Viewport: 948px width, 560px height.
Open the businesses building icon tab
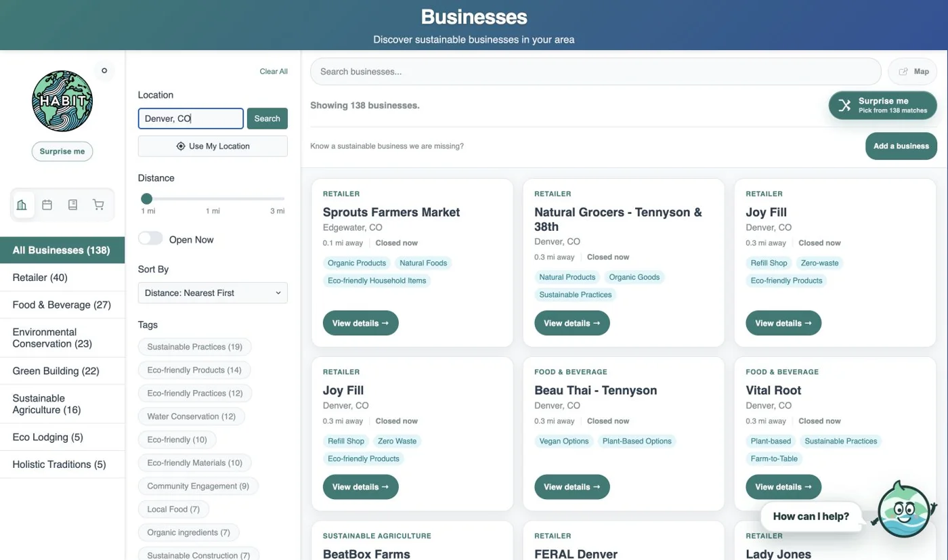coord(22,204)
